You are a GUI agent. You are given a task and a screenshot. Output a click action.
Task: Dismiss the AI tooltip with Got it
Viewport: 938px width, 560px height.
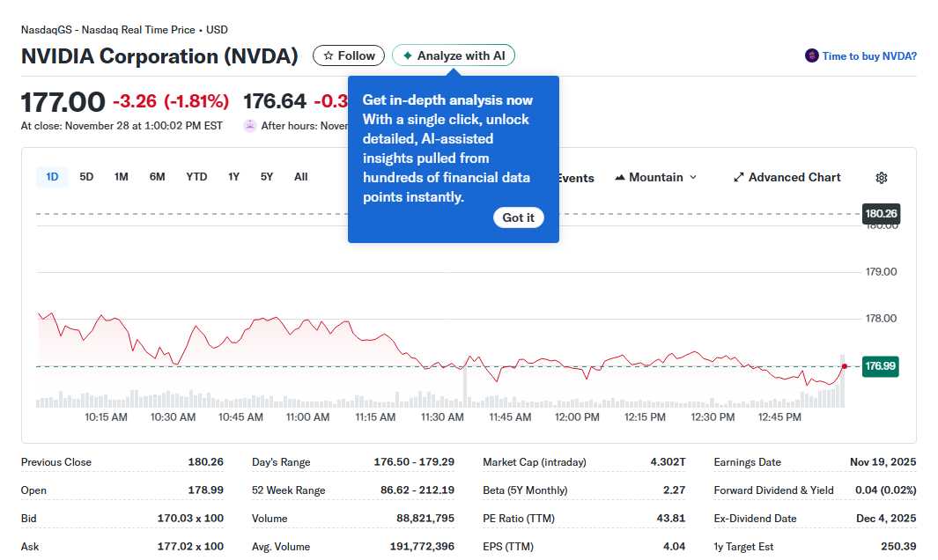519,217
